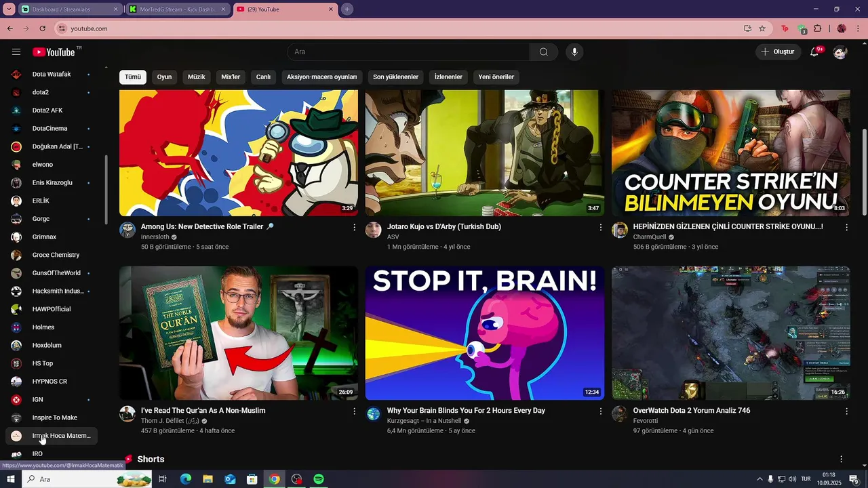Open File Explorer from the taskbar
This screenshot has height=488, width=868.
208,479
